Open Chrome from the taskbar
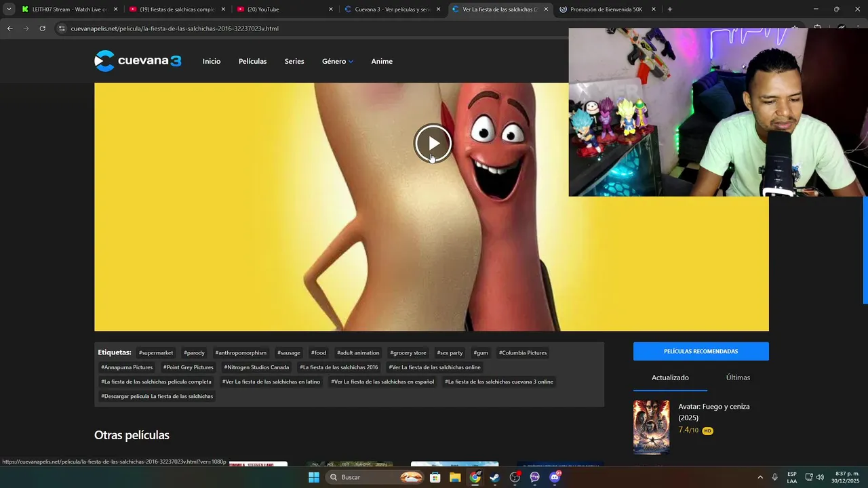The height and width of the screenshot is (488, 868). click(x=475, y=477)
